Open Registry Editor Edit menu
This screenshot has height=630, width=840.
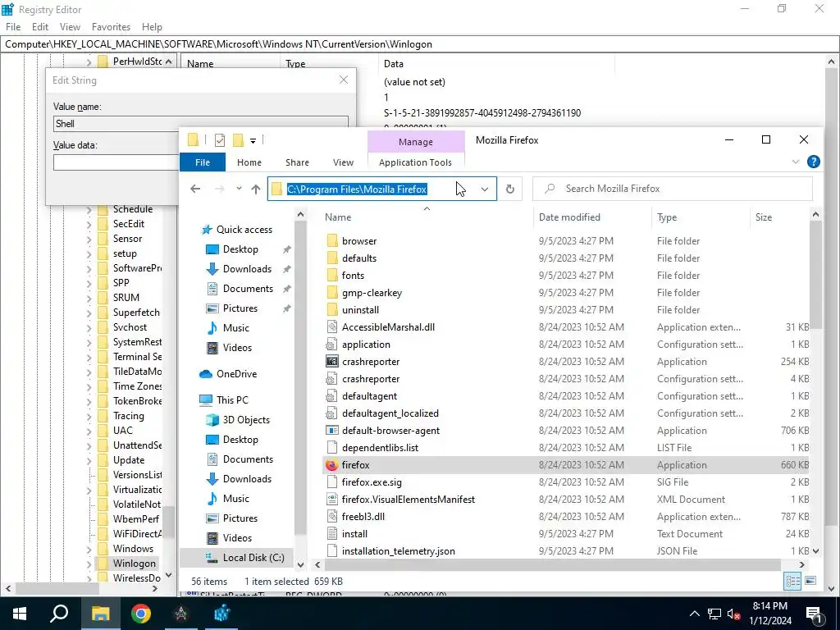pos(40,27)
